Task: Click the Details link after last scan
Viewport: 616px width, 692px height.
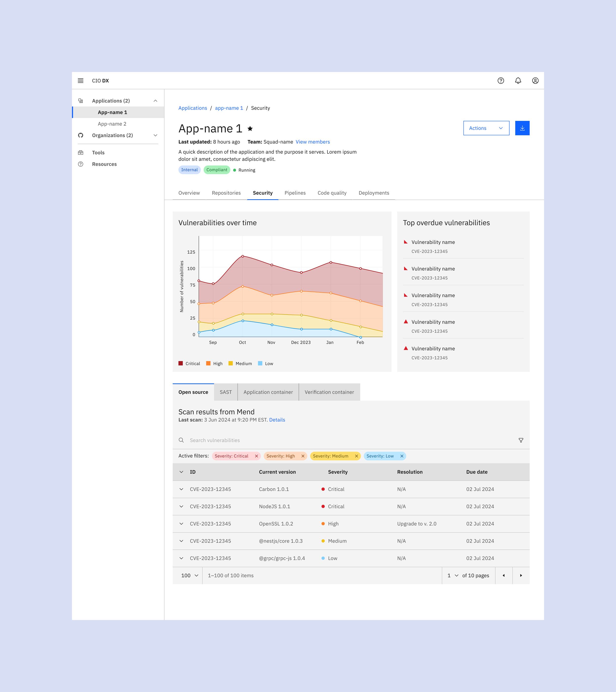Action: point(277,420)
